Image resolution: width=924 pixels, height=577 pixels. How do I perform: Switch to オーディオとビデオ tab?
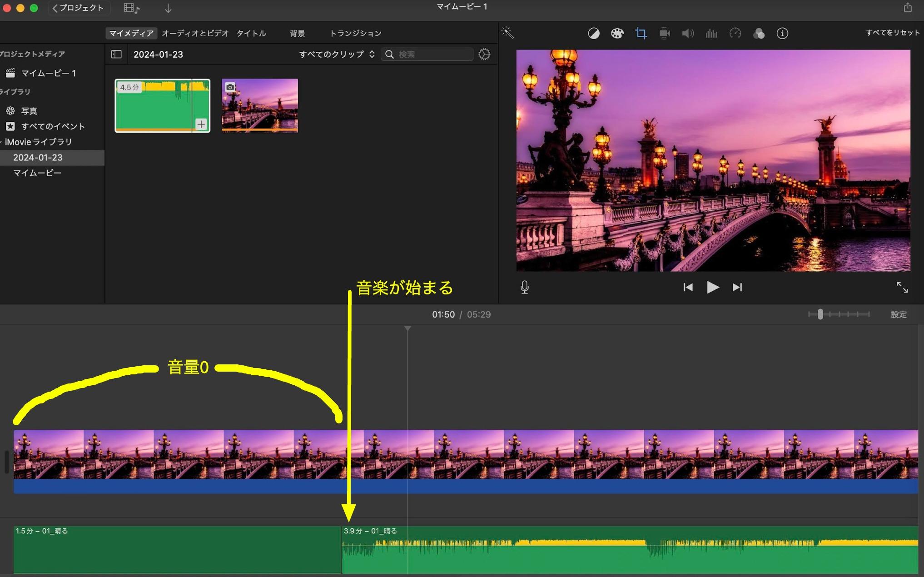[x=195, y=33]
